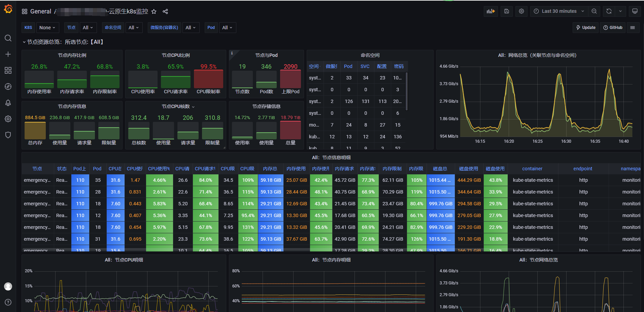This screenshot has height=312, width=644.
Task: Click the 126 Pod count cell
Action: tap(349, 101)
